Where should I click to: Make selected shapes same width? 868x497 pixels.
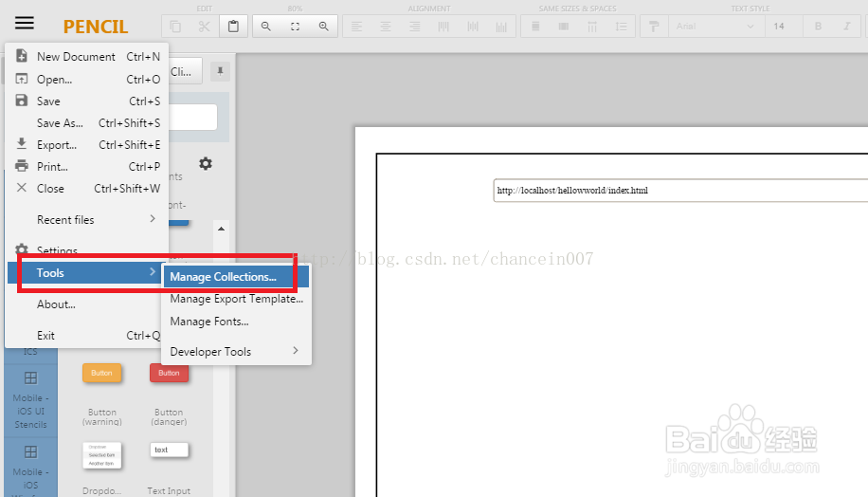[x=534, y=26]
